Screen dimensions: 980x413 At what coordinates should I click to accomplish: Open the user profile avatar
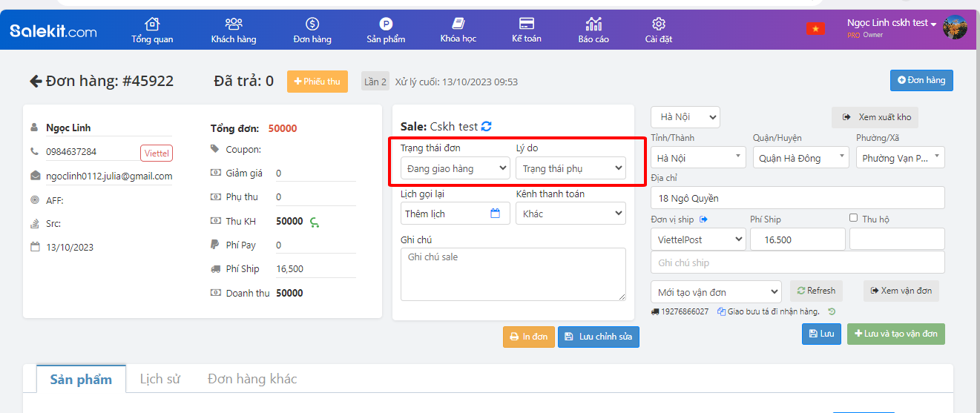pyautogui.click(x=954, y=27)
